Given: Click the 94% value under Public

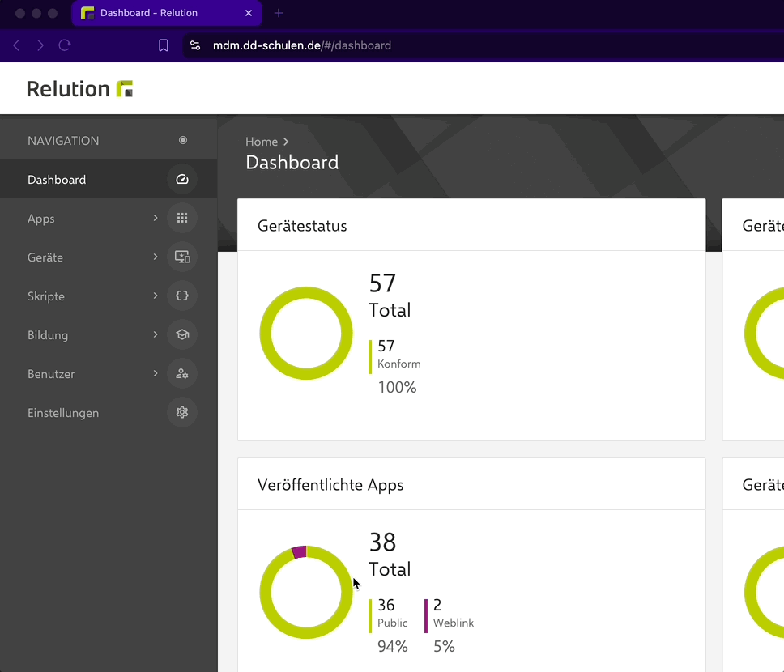Looking at the screenshot, I should [393, 647].
